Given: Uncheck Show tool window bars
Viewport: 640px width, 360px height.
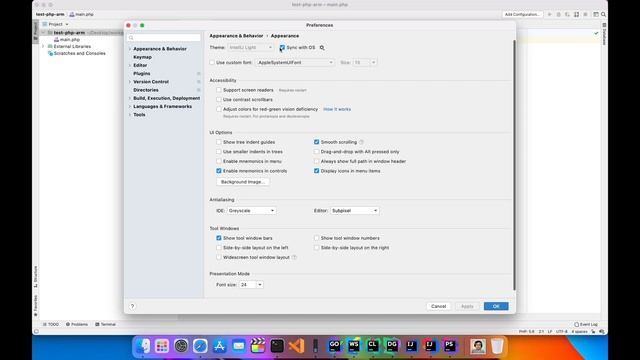Looking at the screenshot, I should pyautogui.click(x=219, y=238).
